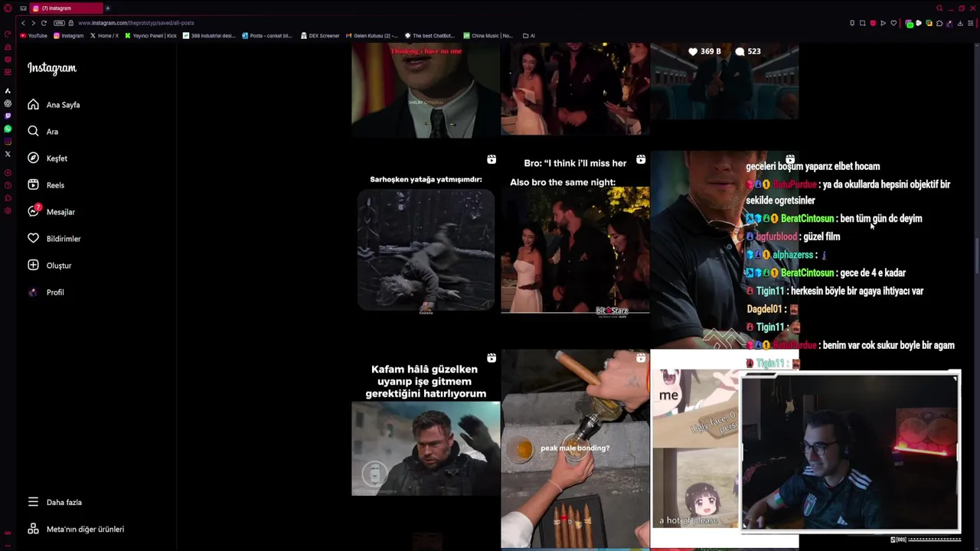Click the Ara search magnifier icon
980x551 pixels.
click(x=33, y=131)
